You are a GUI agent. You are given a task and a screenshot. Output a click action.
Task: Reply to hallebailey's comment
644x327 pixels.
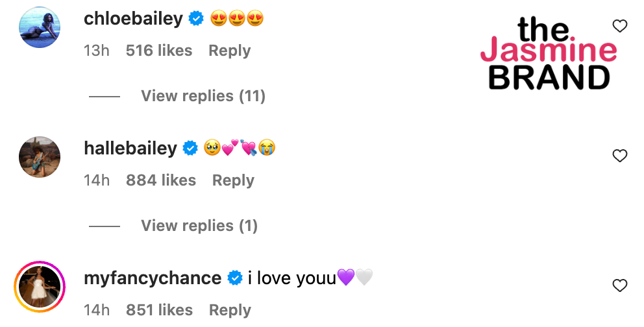tap(233, 180)
